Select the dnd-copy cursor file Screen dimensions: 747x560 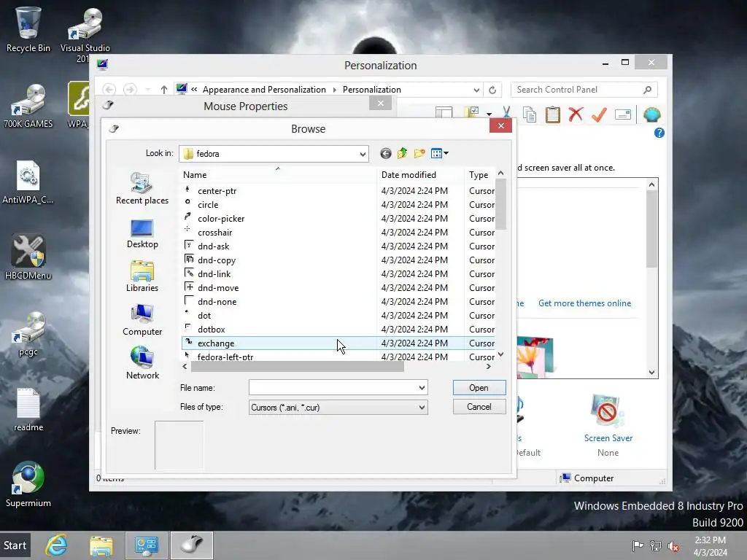(216, 260)
